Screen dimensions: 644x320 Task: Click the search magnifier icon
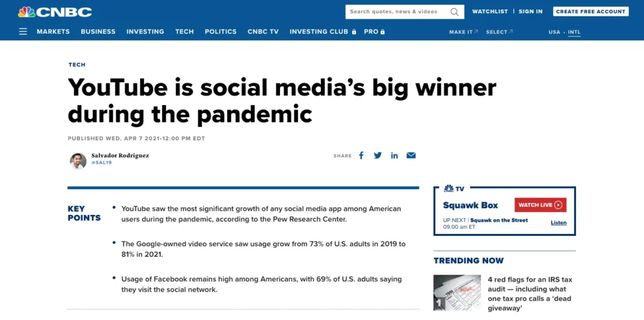click(455, 12)
